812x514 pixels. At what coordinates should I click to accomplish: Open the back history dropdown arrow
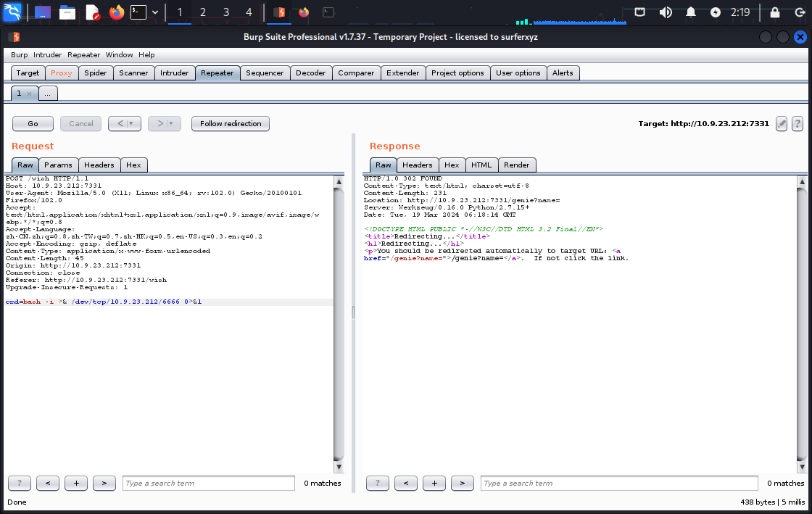(132, 123)
